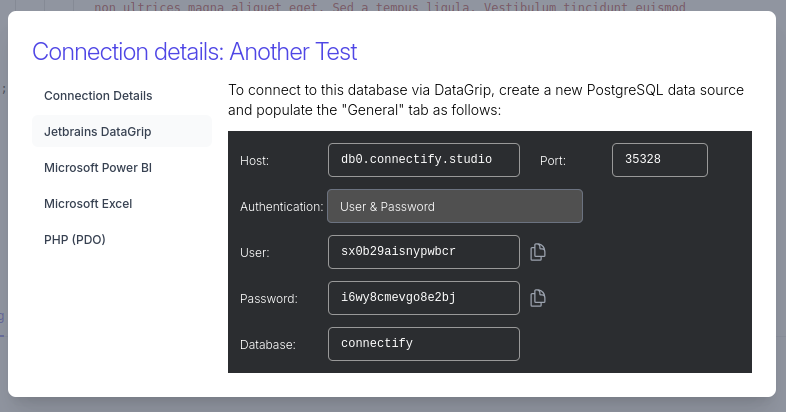Click the Host field db0.connectify.studio
The width and height of the screenshot is (786, 412).
pyautogui.click(x=424, y=160)
